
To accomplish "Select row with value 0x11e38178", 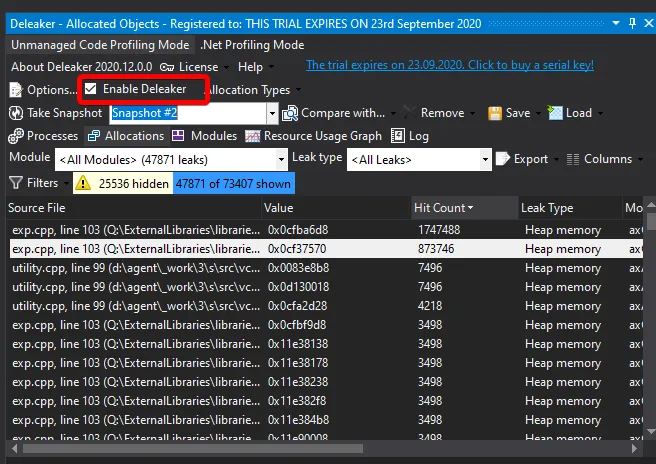I will 326,363.
